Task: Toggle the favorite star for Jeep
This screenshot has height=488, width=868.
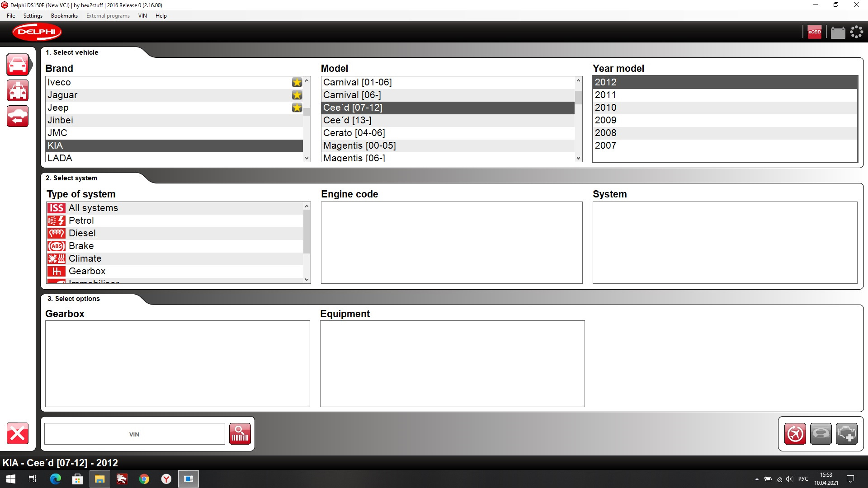Action: 297,108
